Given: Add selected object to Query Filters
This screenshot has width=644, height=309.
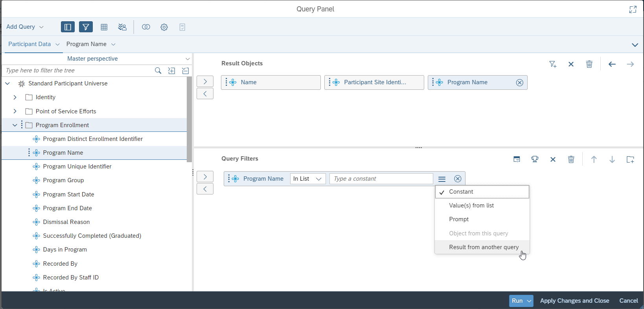Looking at the screenshot, I should click(x=205, y=177).
